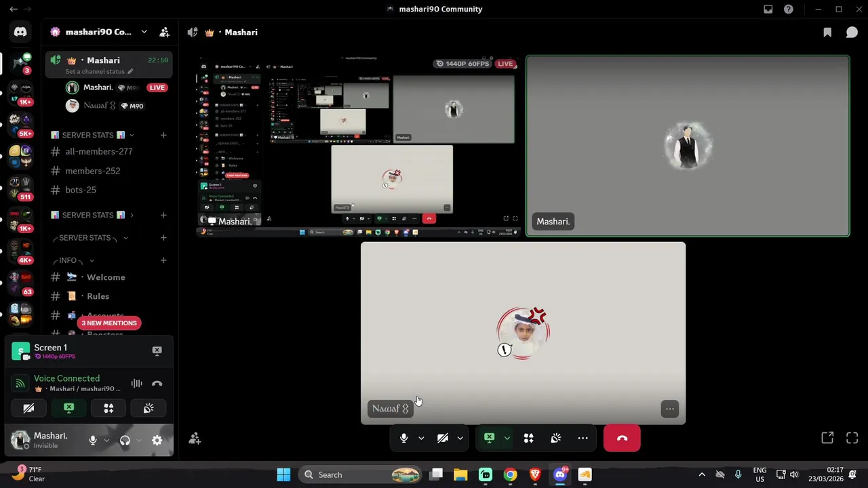Open Discord home direct messages

pos(20,32)
